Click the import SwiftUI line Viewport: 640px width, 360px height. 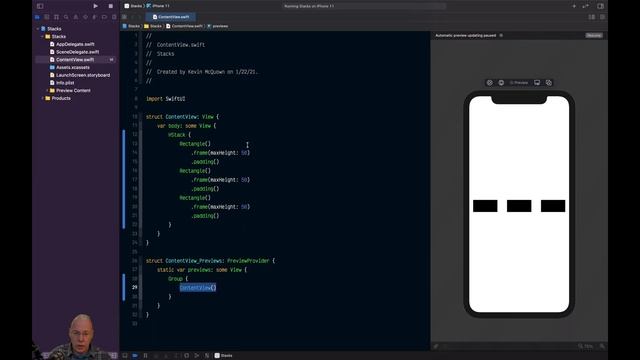pyautogui.click(x=165, y=99)
